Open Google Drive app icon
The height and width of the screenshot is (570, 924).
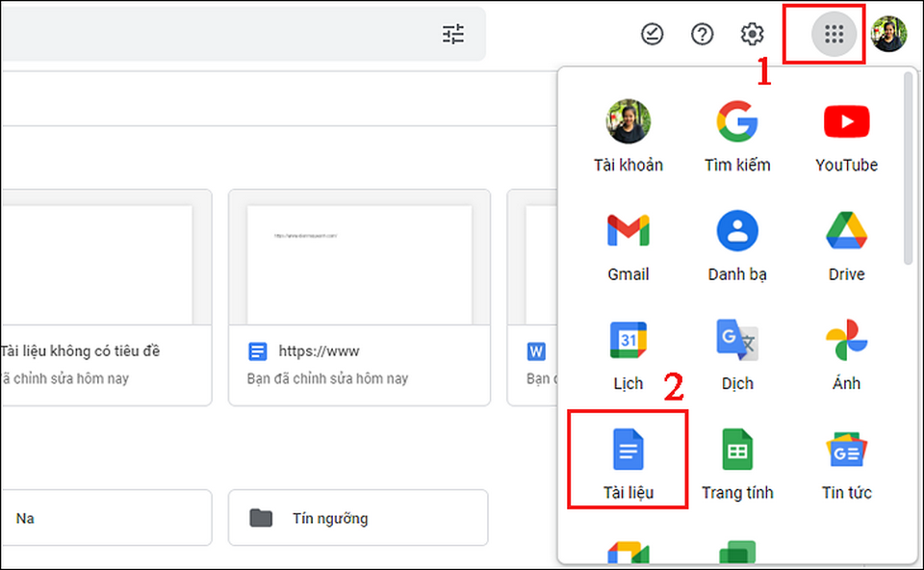(x=846, y=243)
